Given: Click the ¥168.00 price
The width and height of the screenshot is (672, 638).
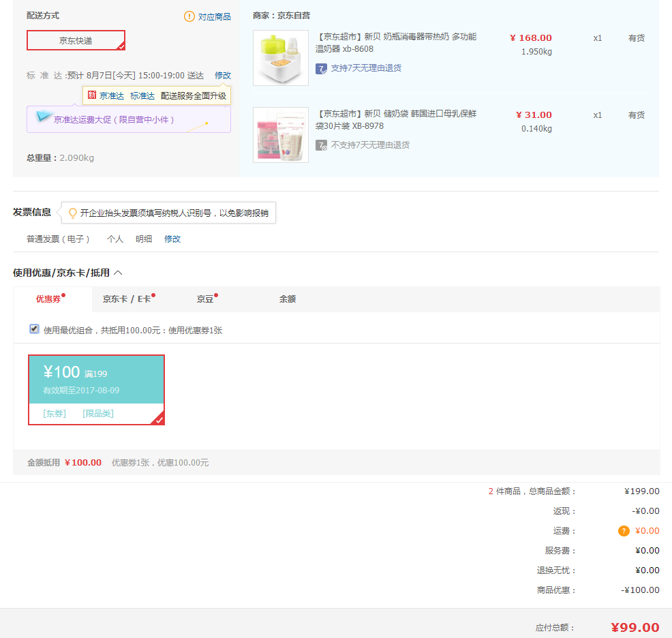Looking at the screenshot, I should (x=530, y=37).
